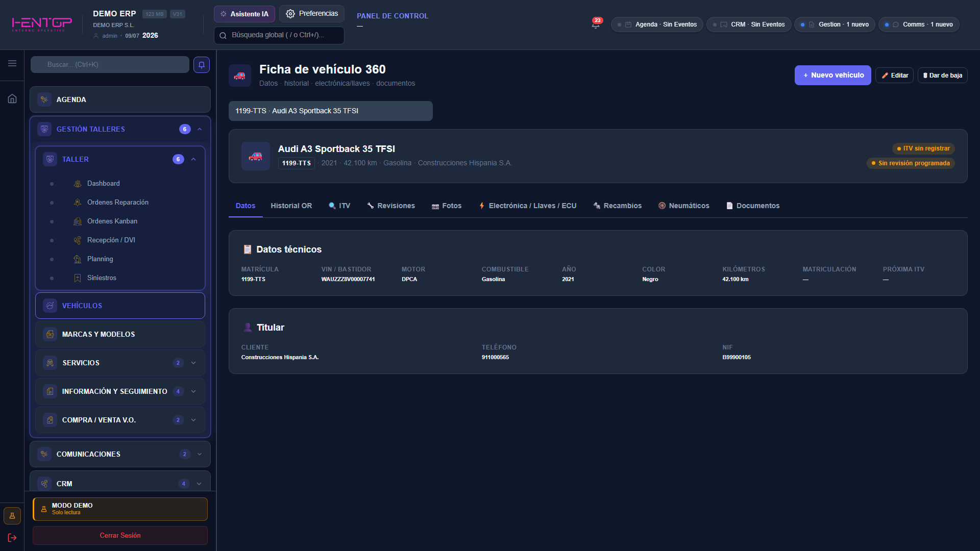The width and height of the screenshot is (980, 551).
Task: Click the Siniestros bookmark icon
Action: [78, 278]
